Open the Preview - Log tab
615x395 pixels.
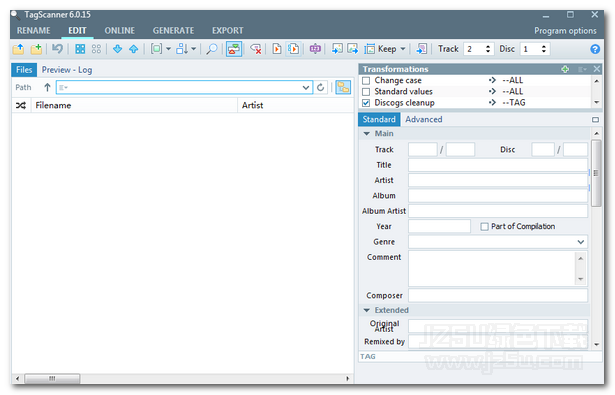pos(67,70)
